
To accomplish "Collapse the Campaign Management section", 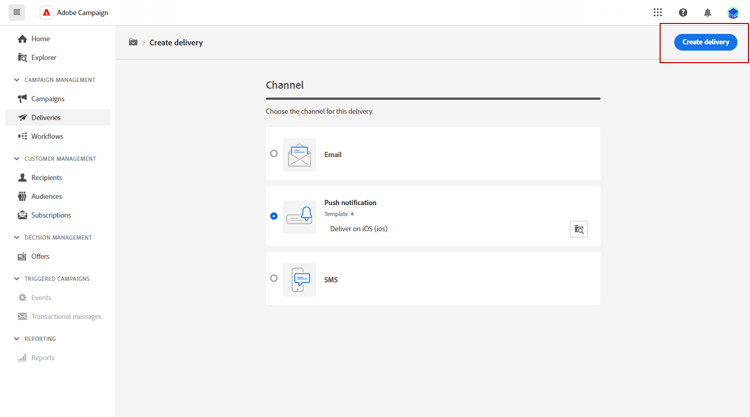I will (17, 80).
